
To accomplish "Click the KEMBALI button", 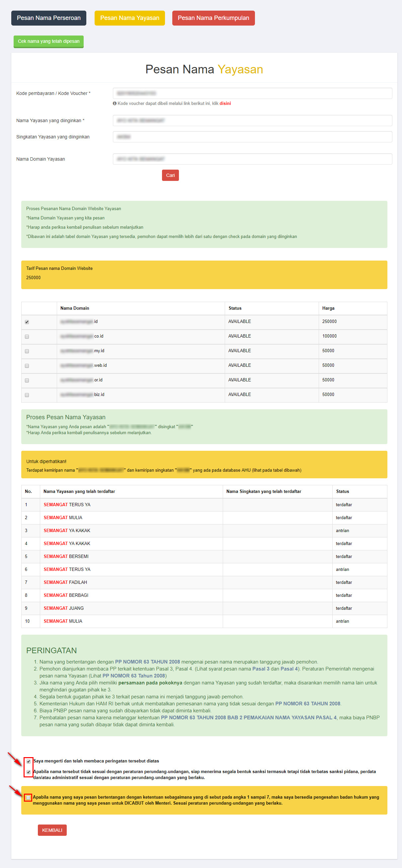I will click(x=52, y=830).
